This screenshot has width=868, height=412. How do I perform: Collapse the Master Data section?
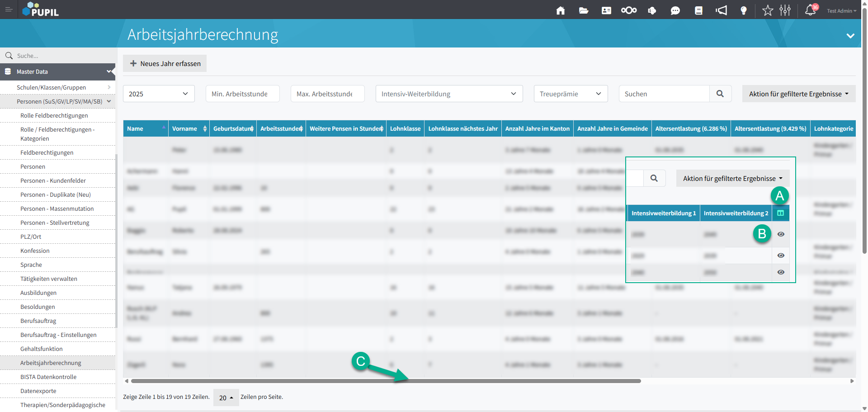coord(57,71)
